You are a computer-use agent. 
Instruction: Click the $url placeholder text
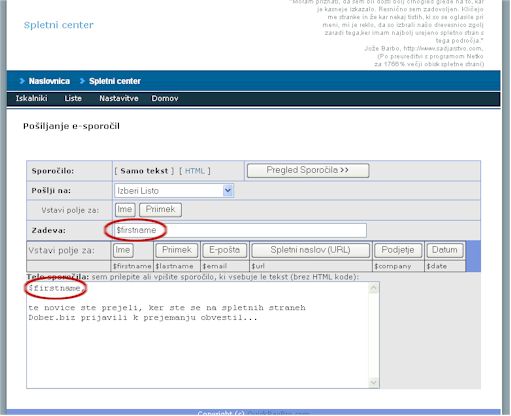[x=258, y=266]
